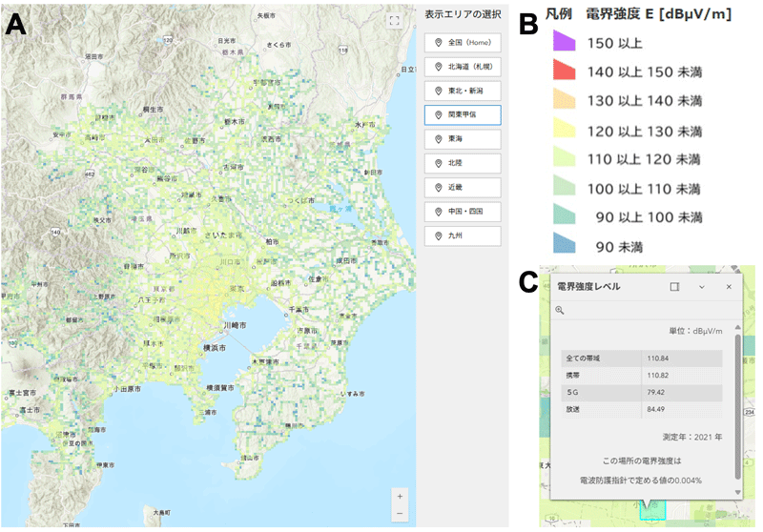Click the fullscreen map icon

394,20
